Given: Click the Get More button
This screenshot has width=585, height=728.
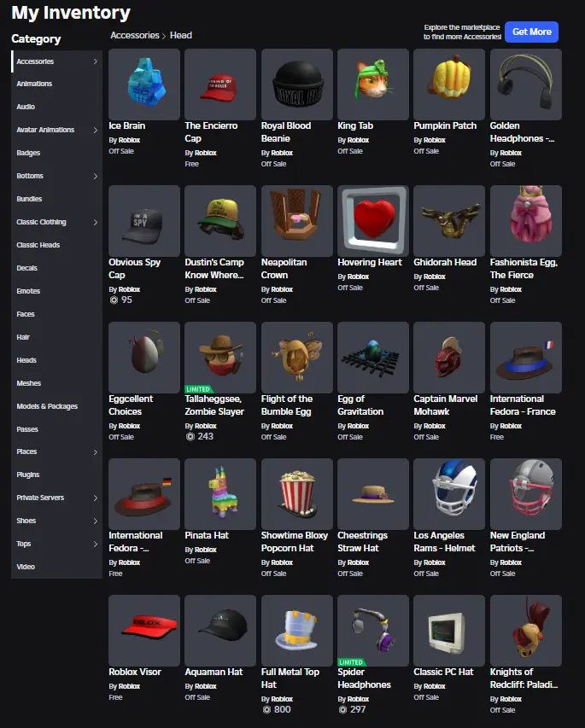Looking at the screenshot, I should point(531,32).
